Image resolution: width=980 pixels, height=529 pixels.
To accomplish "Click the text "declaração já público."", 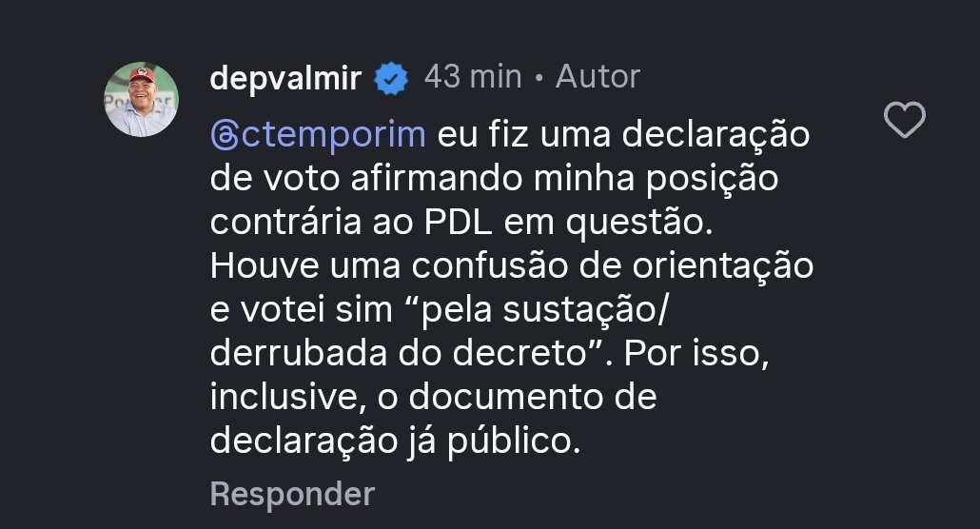I will [394, 440].
